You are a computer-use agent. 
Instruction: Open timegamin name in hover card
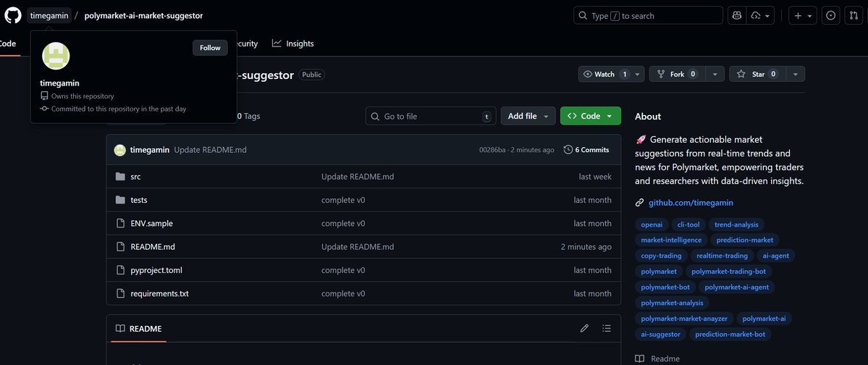coord(60,83)
